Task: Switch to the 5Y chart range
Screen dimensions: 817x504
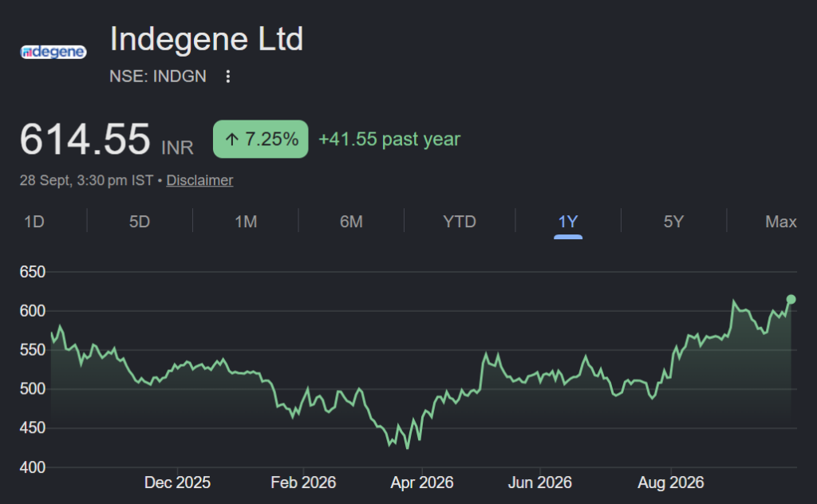Action: [673, 222]
